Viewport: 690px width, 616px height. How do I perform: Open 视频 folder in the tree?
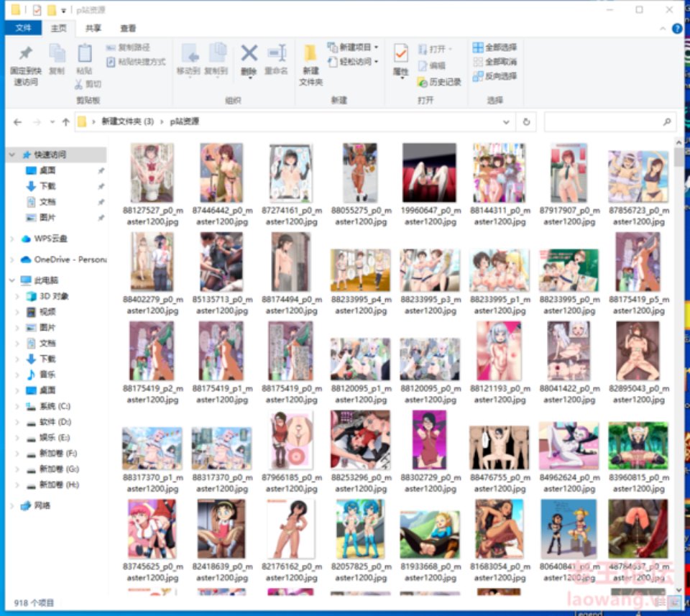pyautogui.click(x=41, y=312)
